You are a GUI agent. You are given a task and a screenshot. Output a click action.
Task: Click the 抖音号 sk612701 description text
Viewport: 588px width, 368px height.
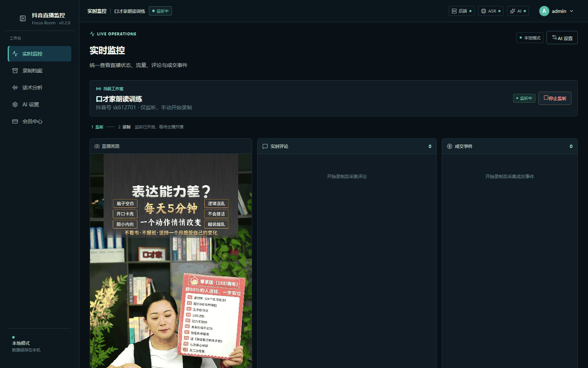tap(144, 107)
